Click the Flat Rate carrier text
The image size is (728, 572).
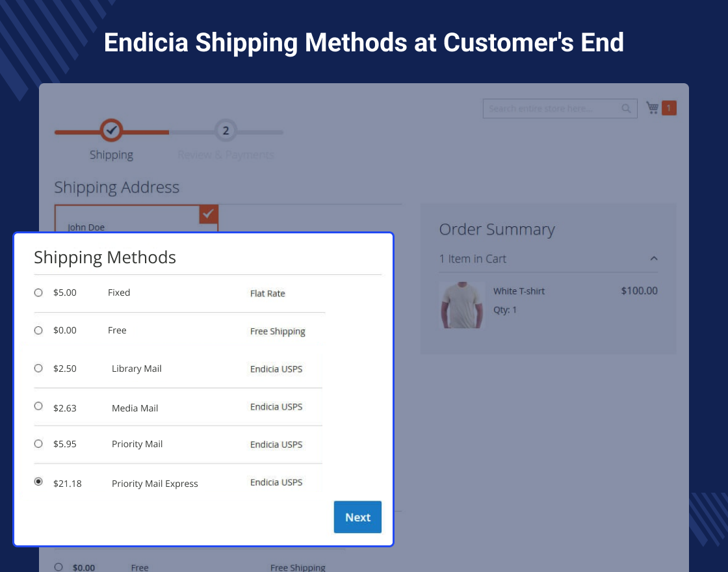click(267, 293)
